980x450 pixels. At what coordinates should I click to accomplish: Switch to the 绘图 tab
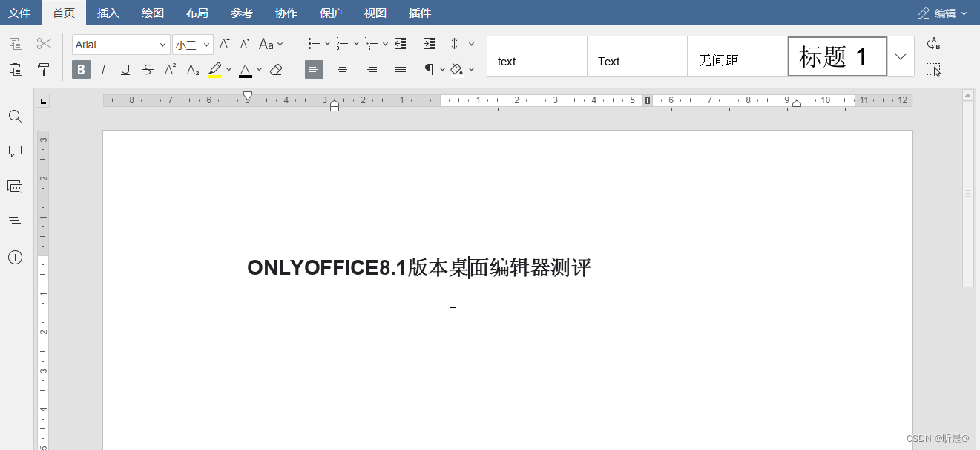(x=153, y=13)
